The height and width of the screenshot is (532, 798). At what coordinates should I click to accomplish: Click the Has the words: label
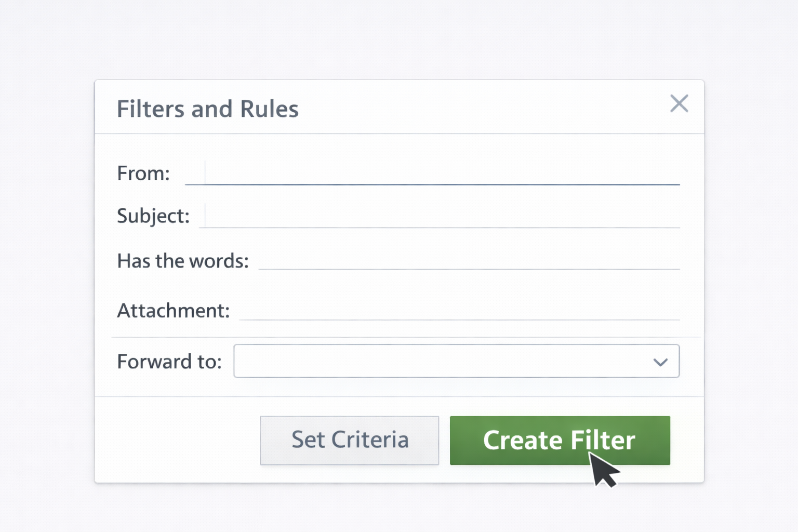[183, 261]
